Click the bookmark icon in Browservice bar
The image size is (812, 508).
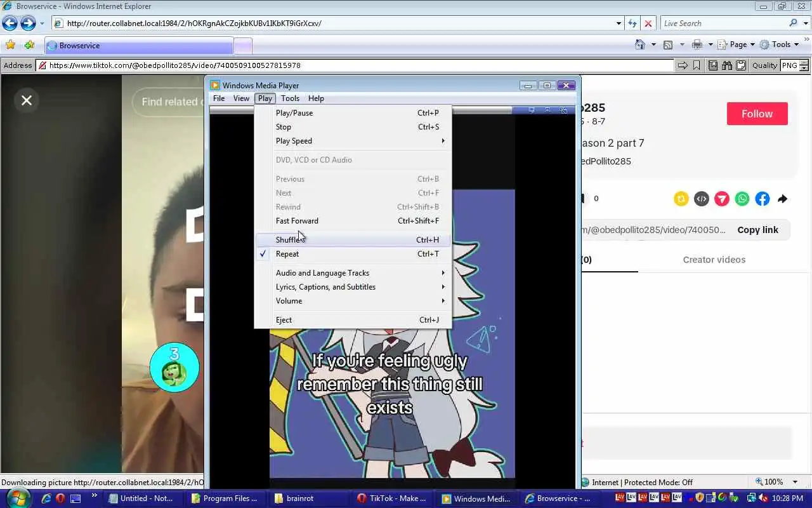click(x=697, y=65)
